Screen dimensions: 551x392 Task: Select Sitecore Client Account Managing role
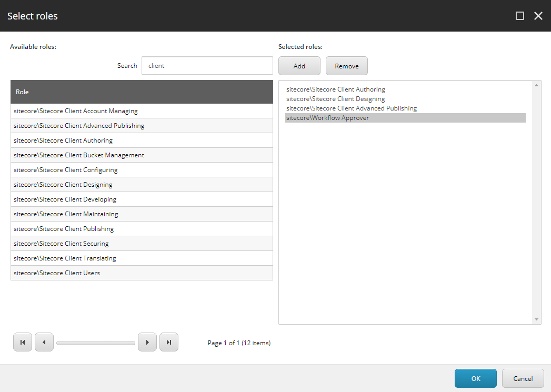[142, 111]
